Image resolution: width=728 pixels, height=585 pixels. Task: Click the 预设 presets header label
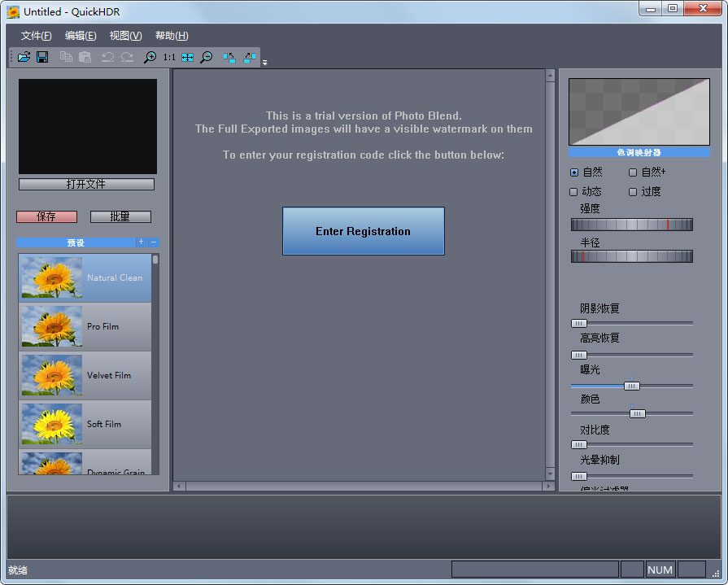(x=76, y=242)
